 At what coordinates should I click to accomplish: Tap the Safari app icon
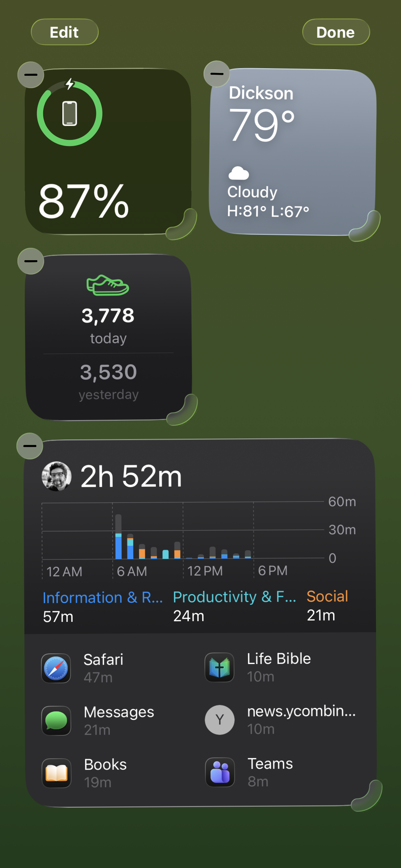point(56,668)
